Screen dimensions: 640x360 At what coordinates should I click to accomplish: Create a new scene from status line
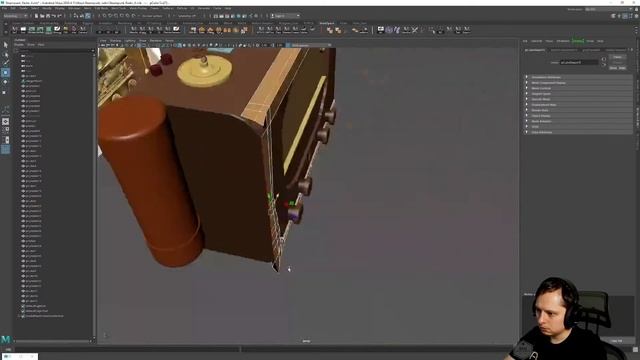[36, 16]
